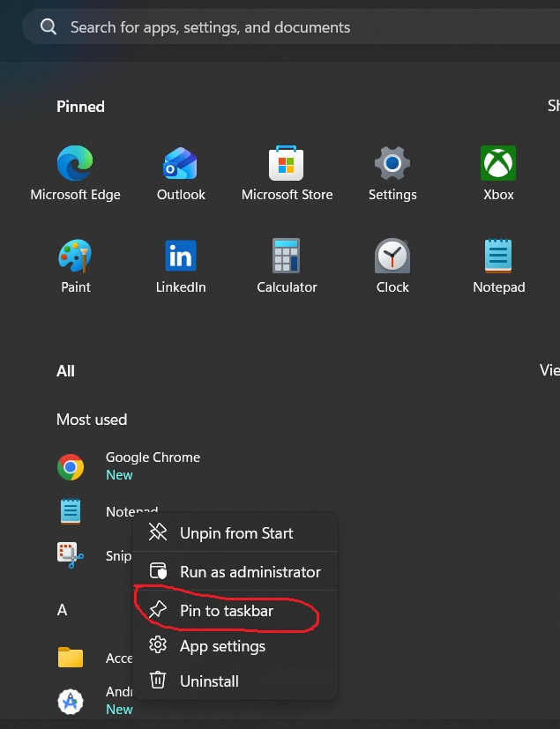Click the Most used heading

92,420
